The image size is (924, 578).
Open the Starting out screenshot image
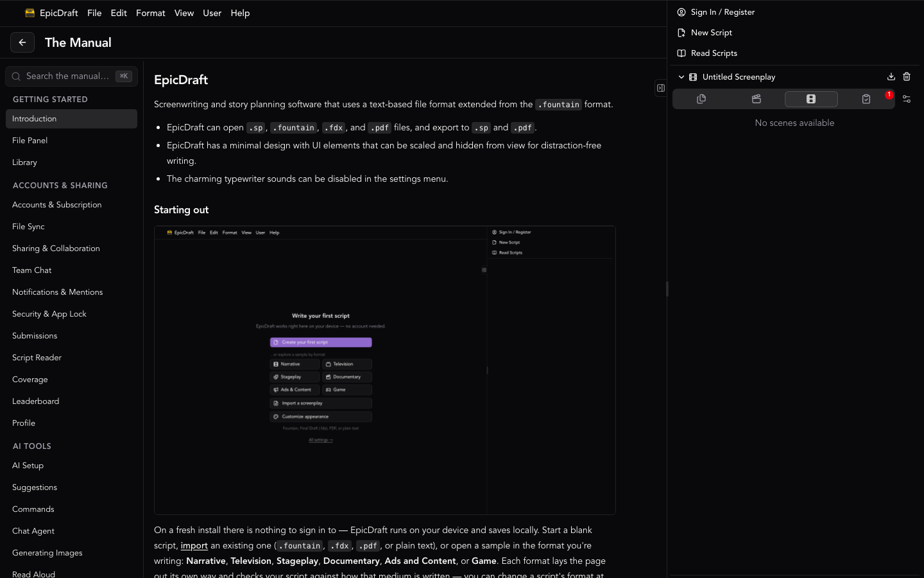(x=385, y=371)
